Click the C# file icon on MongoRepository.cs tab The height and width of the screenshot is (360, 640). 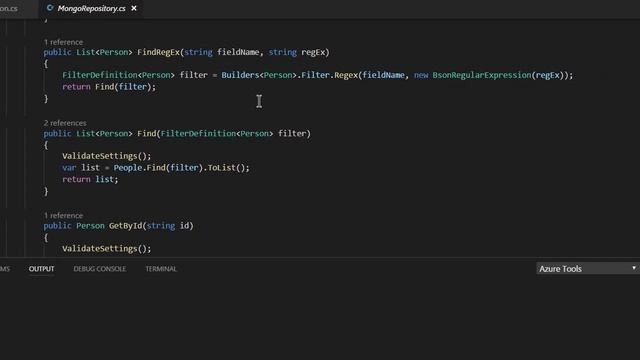click(50, 8)
